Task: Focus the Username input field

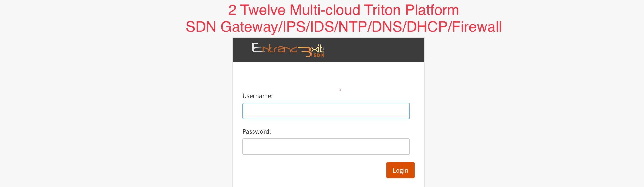Action: 326,111
